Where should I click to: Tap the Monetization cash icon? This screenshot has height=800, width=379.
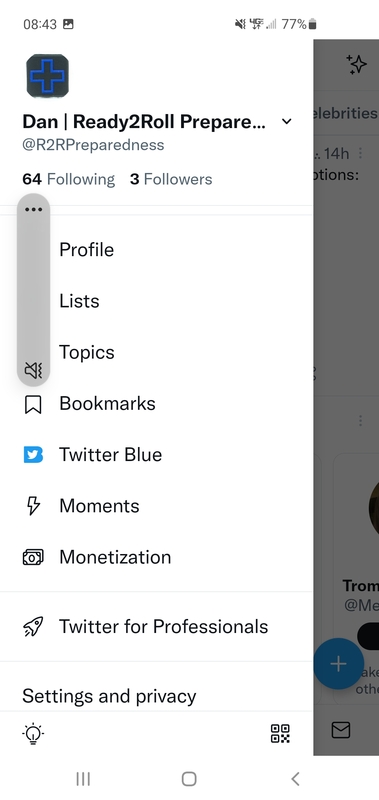tap(33, 557)
